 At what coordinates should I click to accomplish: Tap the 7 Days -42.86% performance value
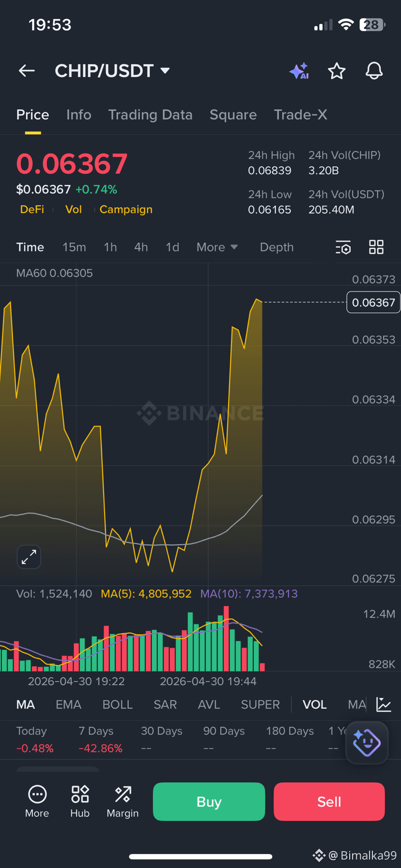100,748
